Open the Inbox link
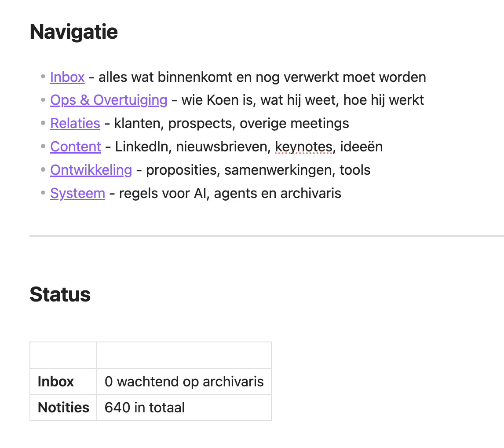The width and height of the screenshot is (504, 448). (67, 77)
